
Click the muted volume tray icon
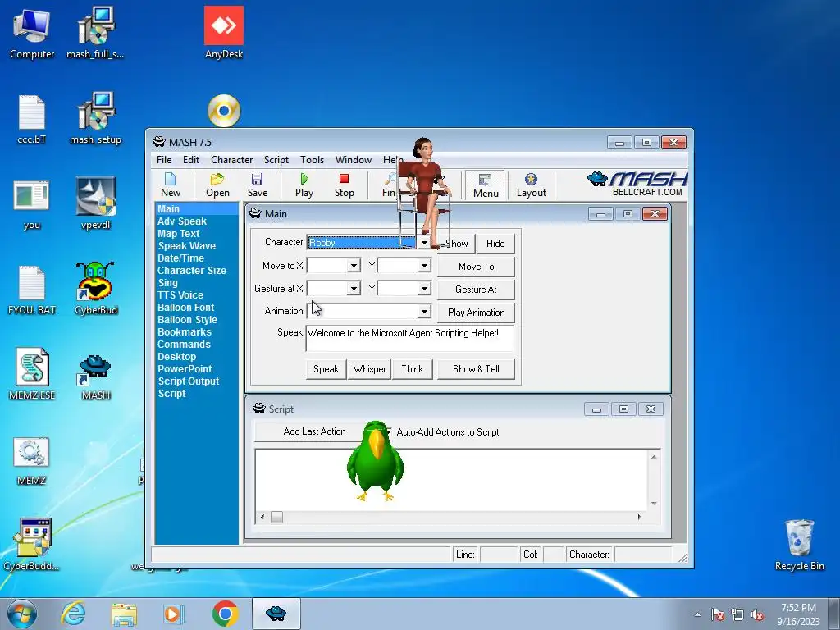pos(757,615)
